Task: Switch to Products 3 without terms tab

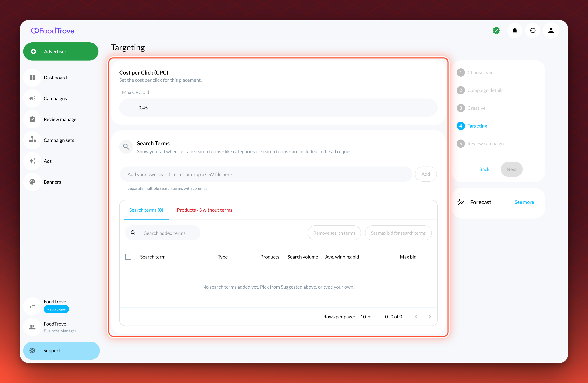Action: click(205, 210)
